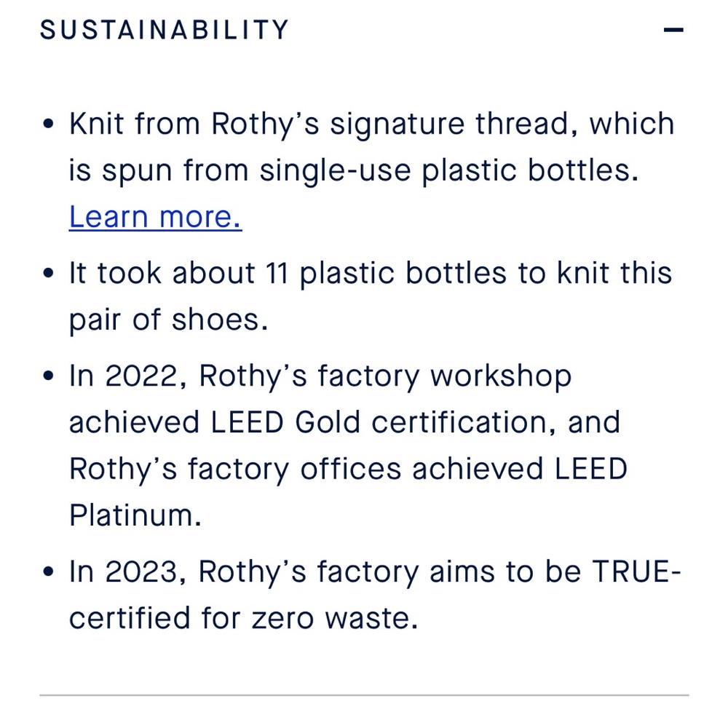Screen dimensions: 728x728
Task: Click the line "certified for zero waste."
Action: click(244, 619)
